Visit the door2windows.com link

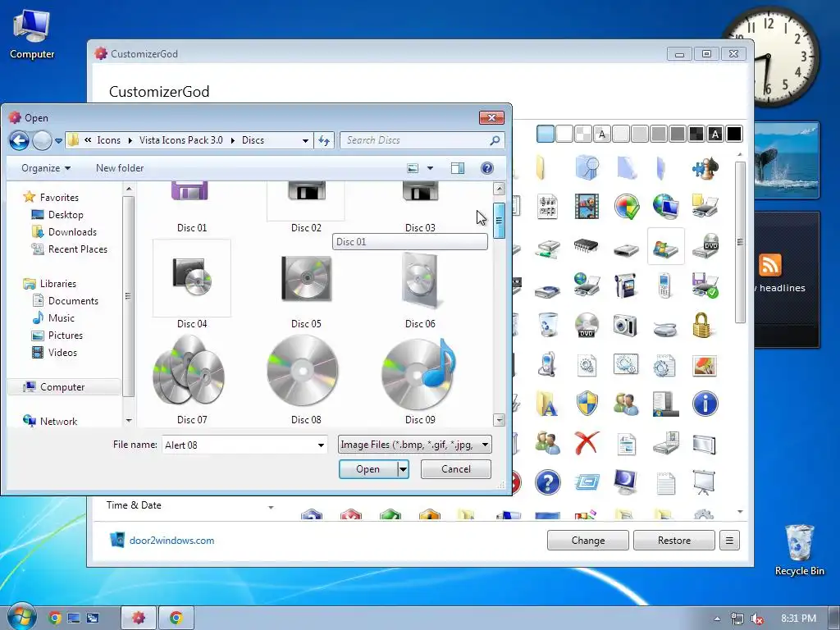(x=171, y=541)
